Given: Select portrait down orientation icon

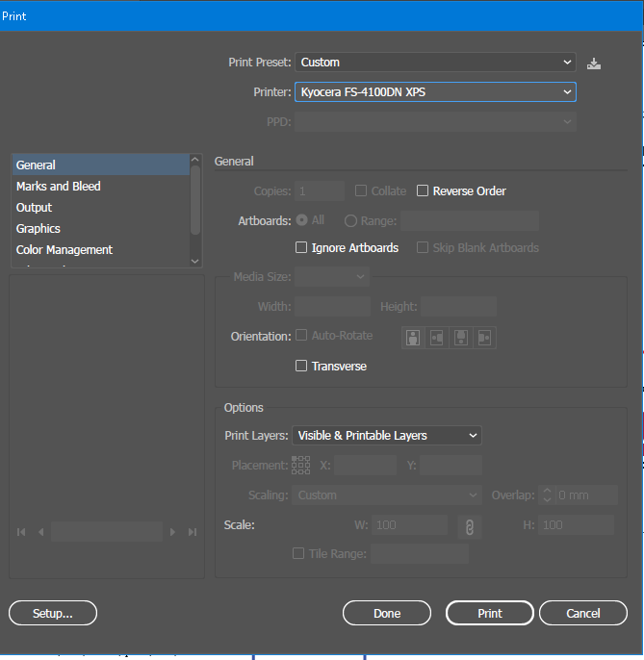Looking at the screenshot, I should tap(461, 338).
